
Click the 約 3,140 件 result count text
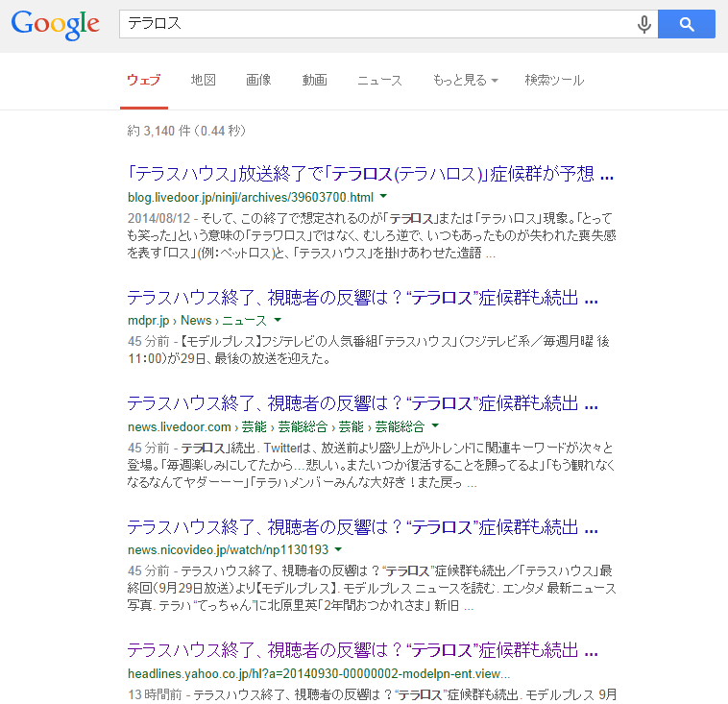point(186,131)
